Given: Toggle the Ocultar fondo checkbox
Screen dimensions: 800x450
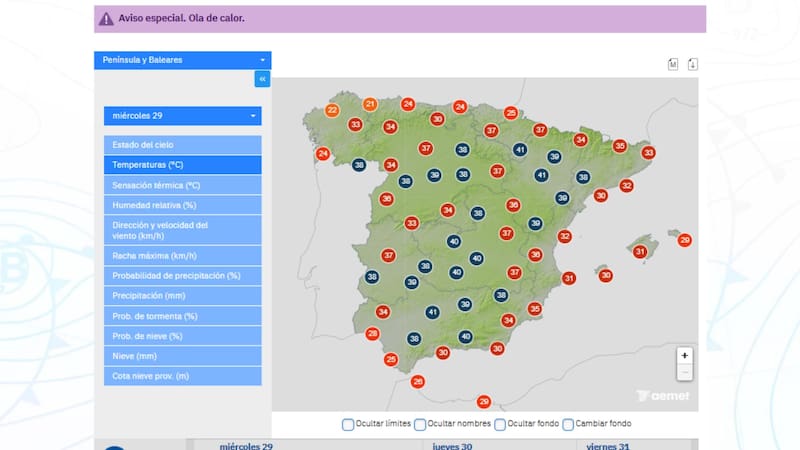Looking at the screenshot, I should tap(500, 424).
